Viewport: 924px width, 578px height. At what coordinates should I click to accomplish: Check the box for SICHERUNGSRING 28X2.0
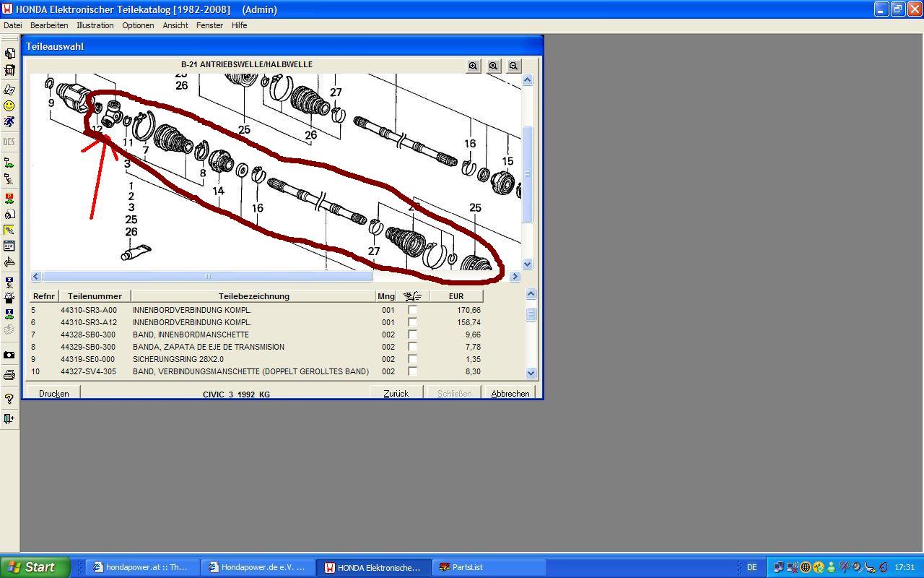click(x=412, y=359)
